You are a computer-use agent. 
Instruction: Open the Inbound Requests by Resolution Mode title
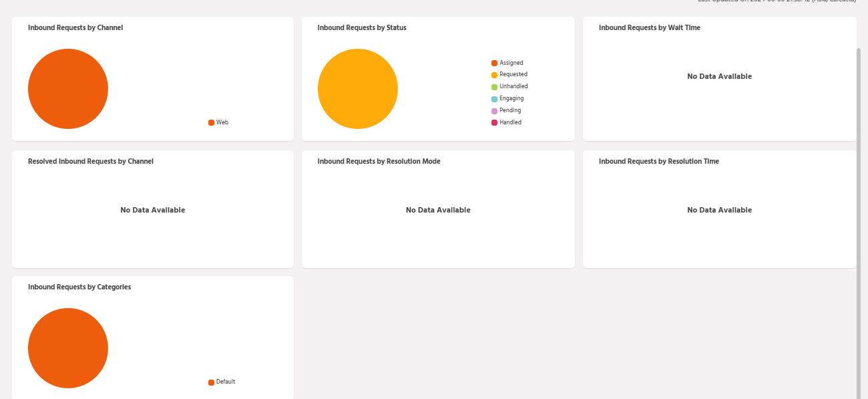click(x=379, y=161)
